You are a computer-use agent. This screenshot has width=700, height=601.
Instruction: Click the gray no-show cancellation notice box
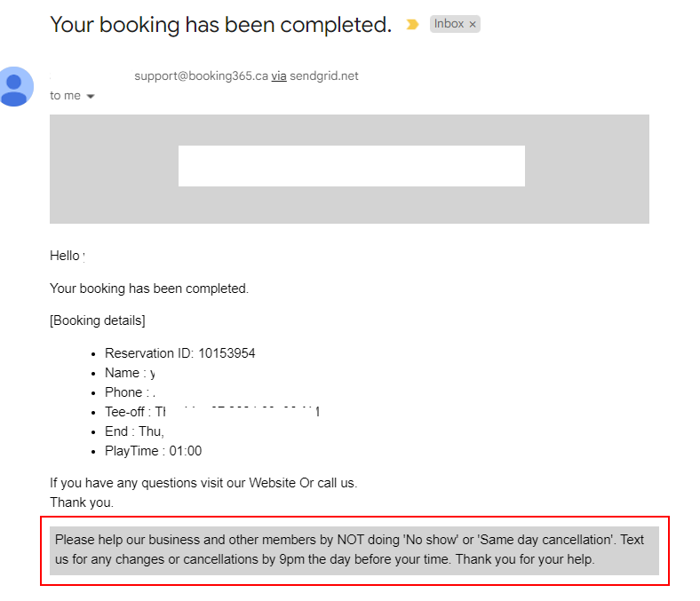(x=354, y=550)
